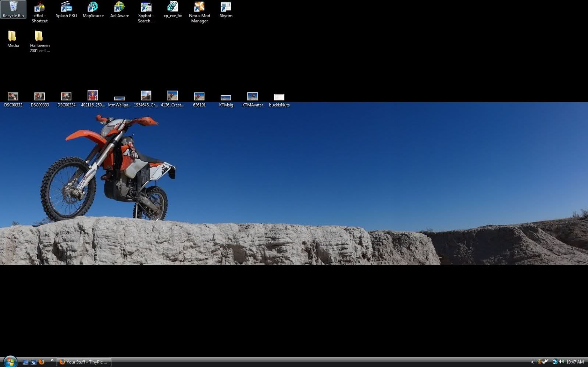The image size is (588, 367).
Task: Select the KTMAvatar image thumbnail
Action: 252,98
